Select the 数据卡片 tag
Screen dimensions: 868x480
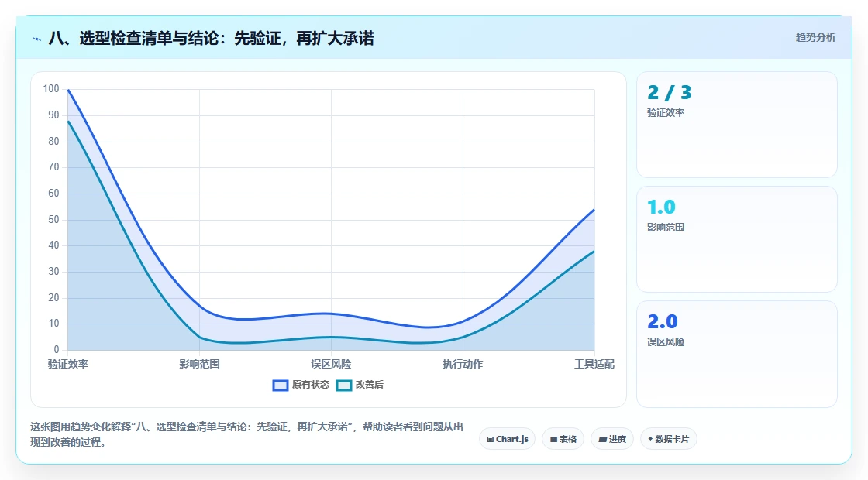pyautogui.click(x=668, y=439)
